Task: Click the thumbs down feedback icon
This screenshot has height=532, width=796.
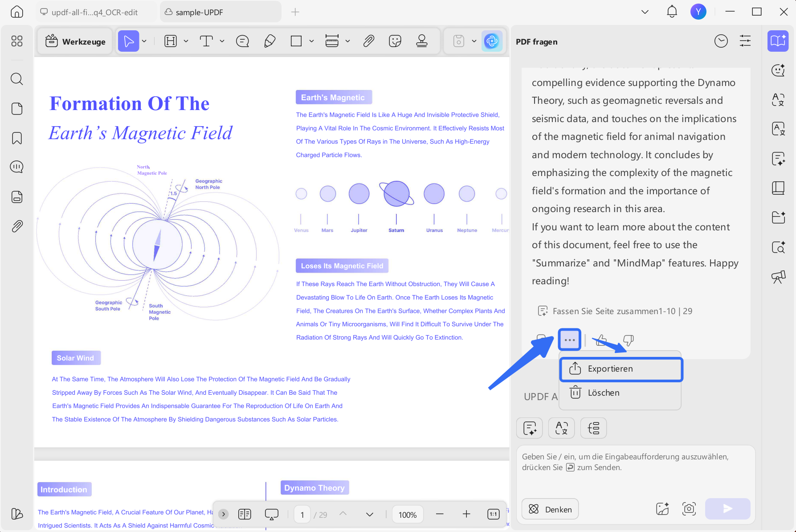Action: click(x=628, y=340)
